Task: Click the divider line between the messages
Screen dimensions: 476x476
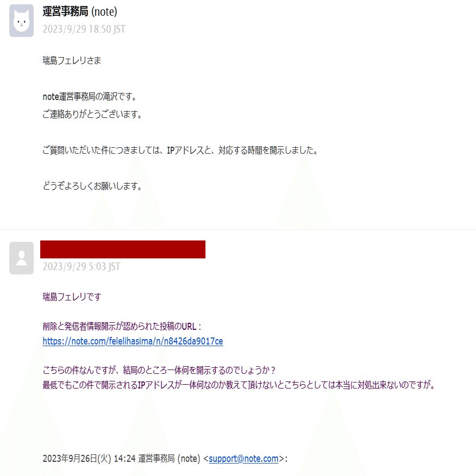Action: 238,229
